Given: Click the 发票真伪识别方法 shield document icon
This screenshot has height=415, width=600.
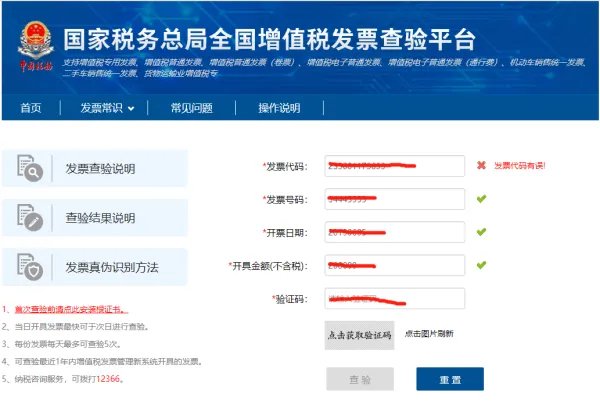Looking at the screenshot, I should (30, 267).
